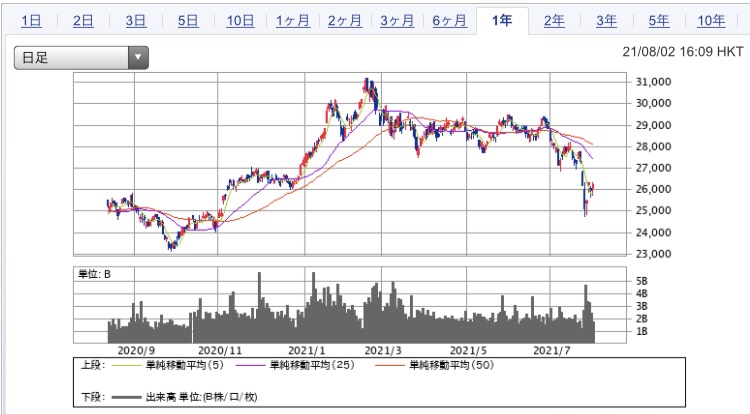The height and width of the screenshot is (414, 750).
Task: Click the 31,000 price axis label
Action: click(653, 82)
